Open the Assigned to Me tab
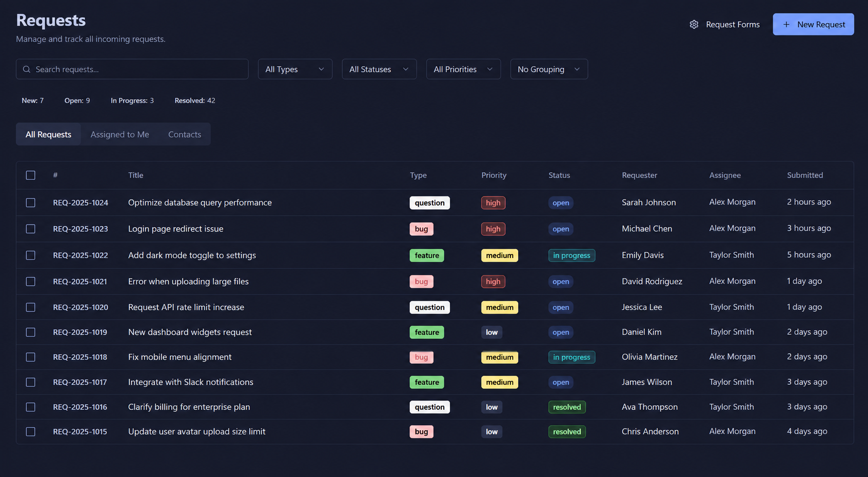 click(x=120, y=134)
